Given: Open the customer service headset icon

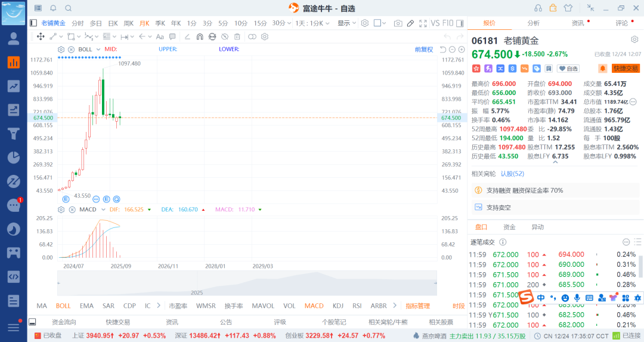Looking at the screenshot, I should (538, 8).
